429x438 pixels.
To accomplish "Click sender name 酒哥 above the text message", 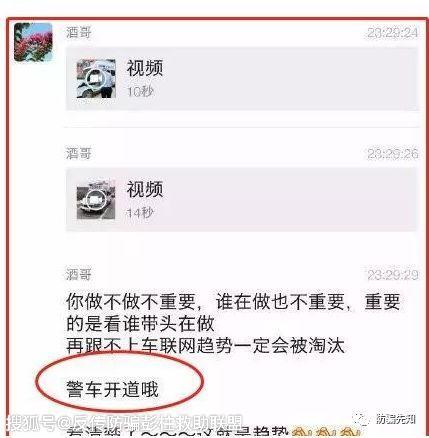I will click(78, 275).
